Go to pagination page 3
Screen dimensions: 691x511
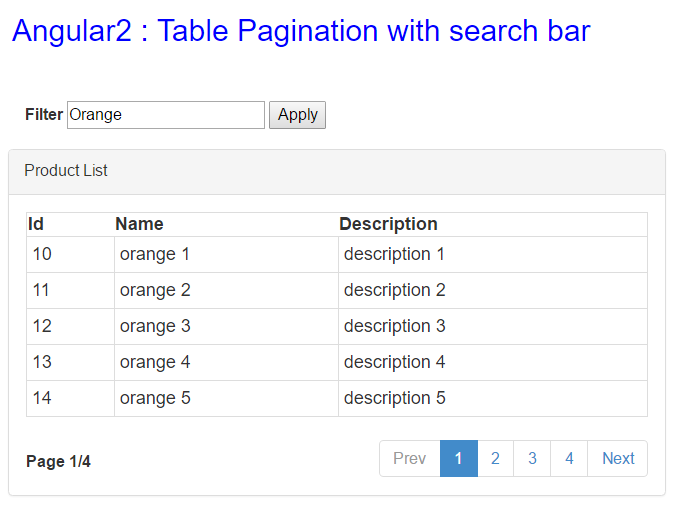(x=532, y=459)
